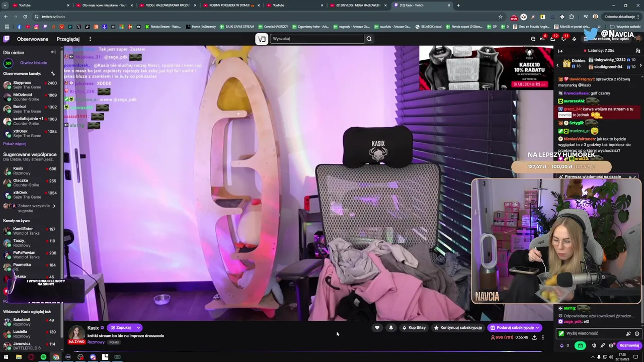
Task: Open the stream's three-dot options menu
Action: point(542,337)
